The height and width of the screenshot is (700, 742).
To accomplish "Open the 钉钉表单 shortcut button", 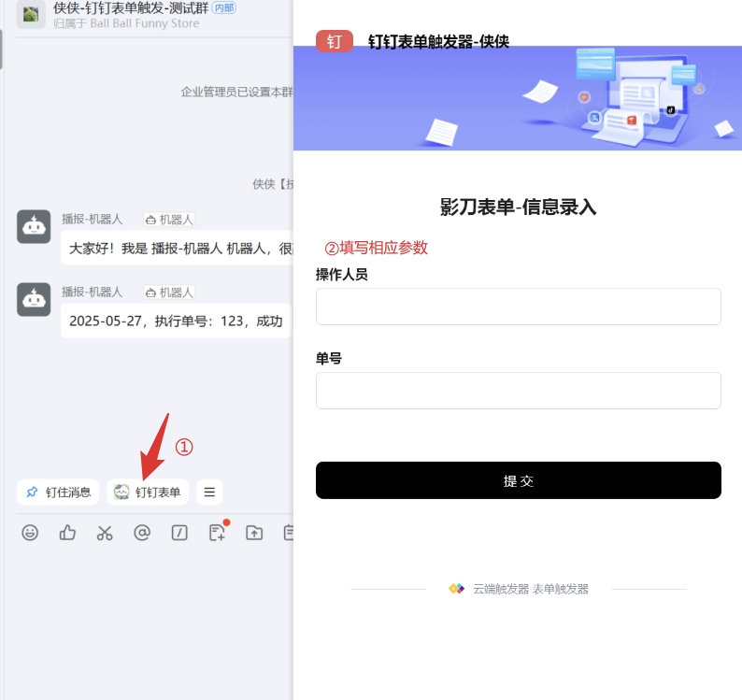I will pos(148,493).
